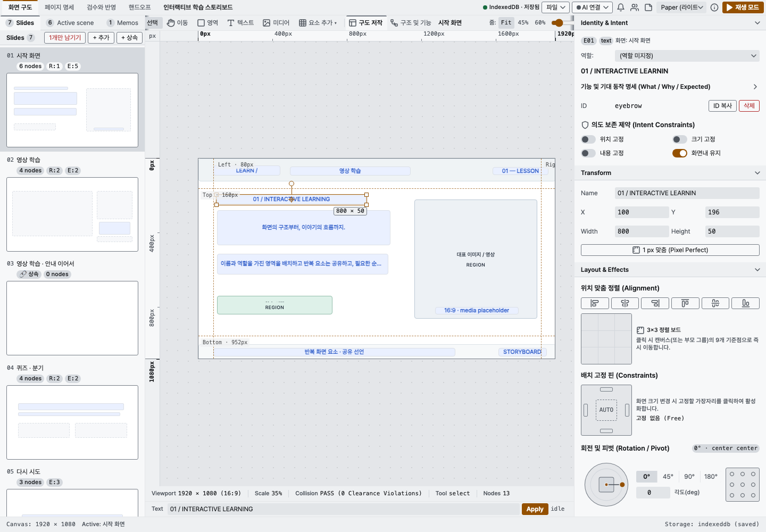Align element to top edge
Viewport: 766px width, 532px height.
click(685, 303)
